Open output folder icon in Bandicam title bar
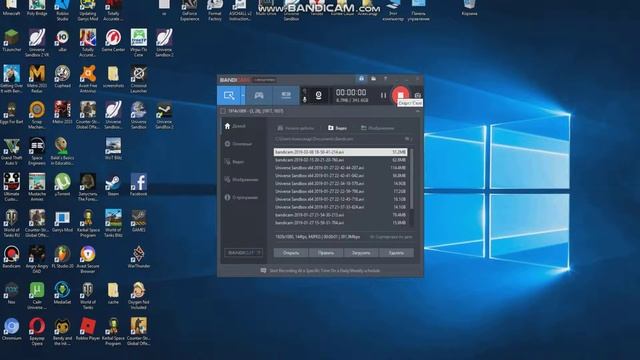The width and height of the screenshot is (640, 360). click(x=373, y=78)
